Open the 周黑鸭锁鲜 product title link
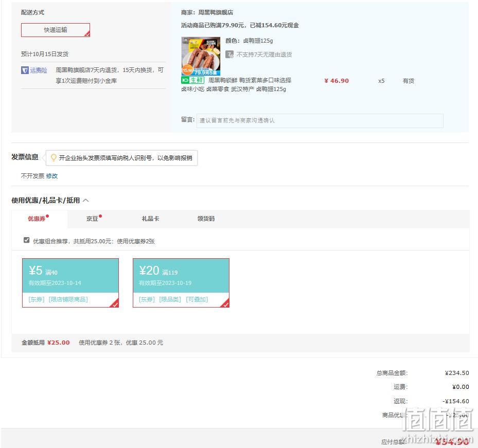This screenshot has width=478, height=448. click(x=236, y=85)
